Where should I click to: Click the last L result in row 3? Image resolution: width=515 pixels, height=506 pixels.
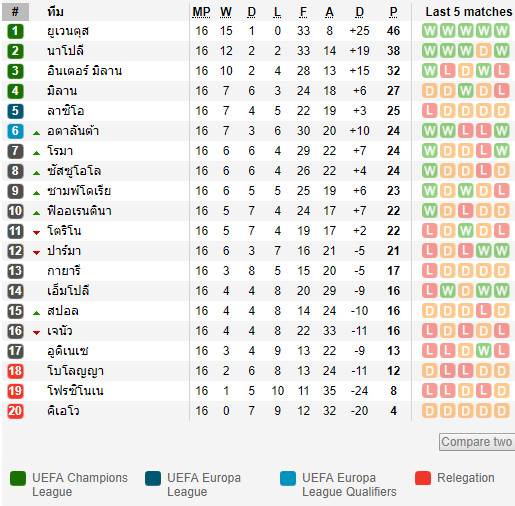click(502, 71)
